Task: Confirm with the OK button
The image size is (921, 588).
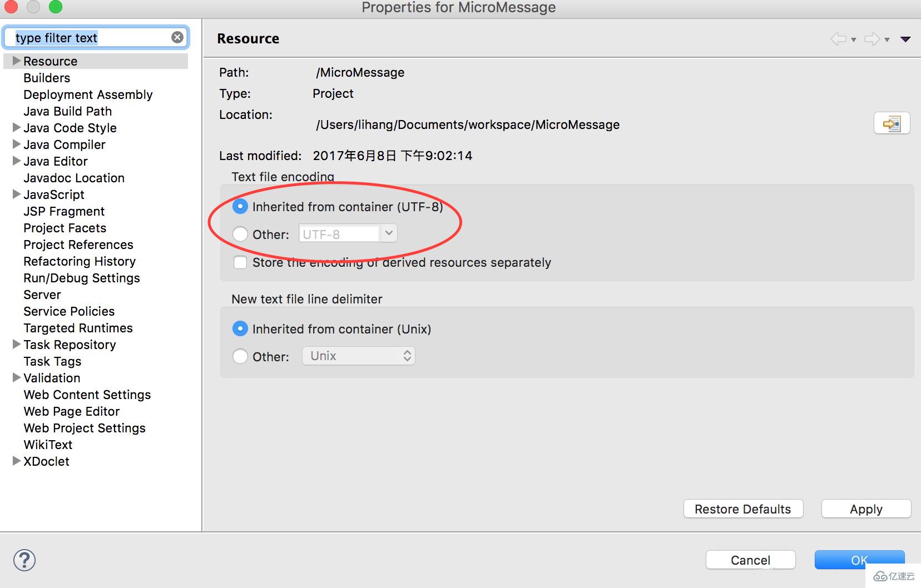Action: (x=859, y=560)
